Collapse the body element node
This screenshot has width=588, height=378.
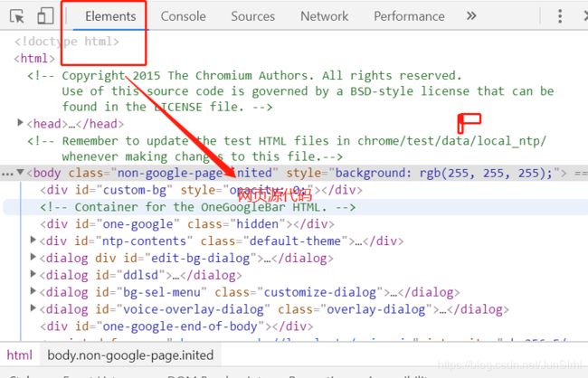21,172
